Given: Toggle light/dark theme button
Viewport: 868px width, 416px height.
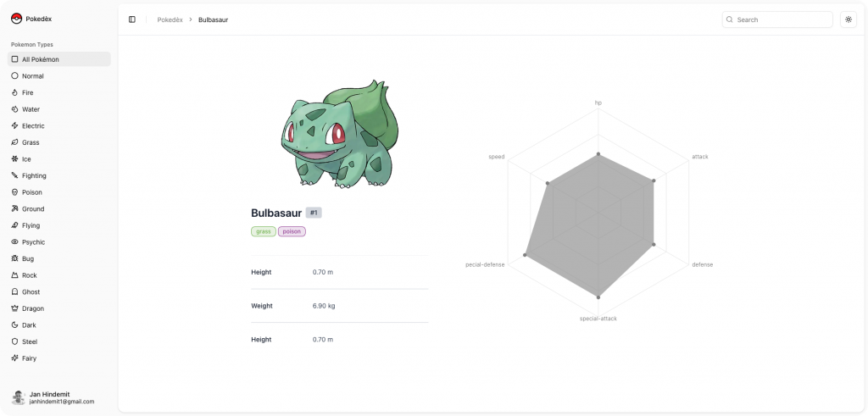Looking at the screenshot, I should click(x=848, y=19).
